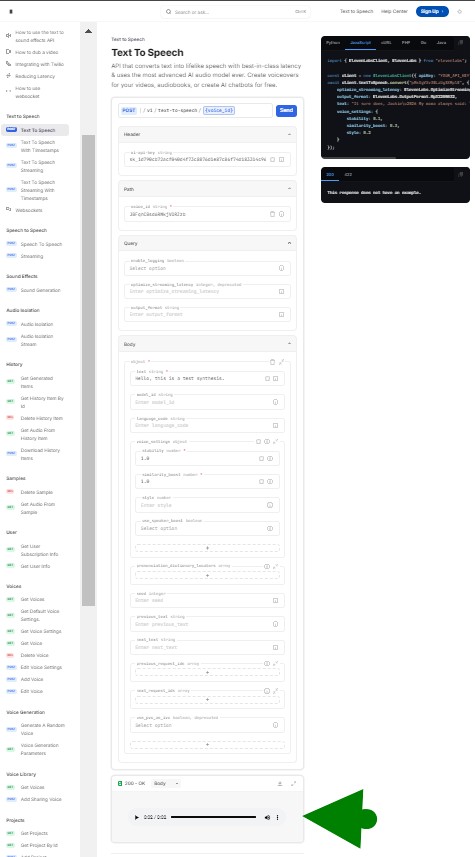Show info for optimize_streaming_latency field
Image resolution: width=475 pixels, height=857 pixels.
282,291
